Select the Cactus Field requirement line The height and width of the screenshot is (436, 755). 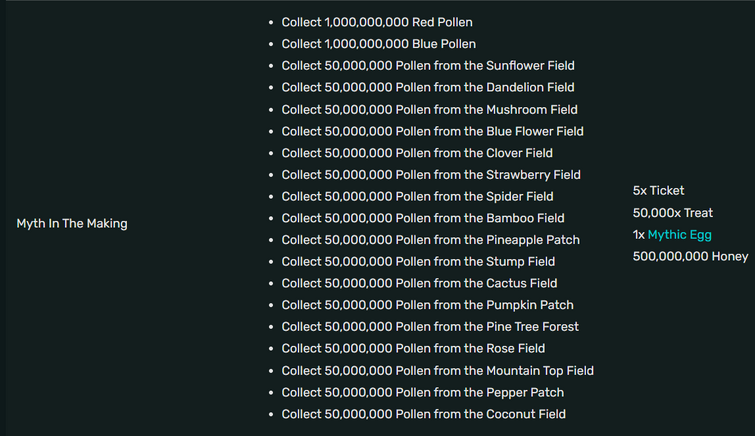click(419, 283)
